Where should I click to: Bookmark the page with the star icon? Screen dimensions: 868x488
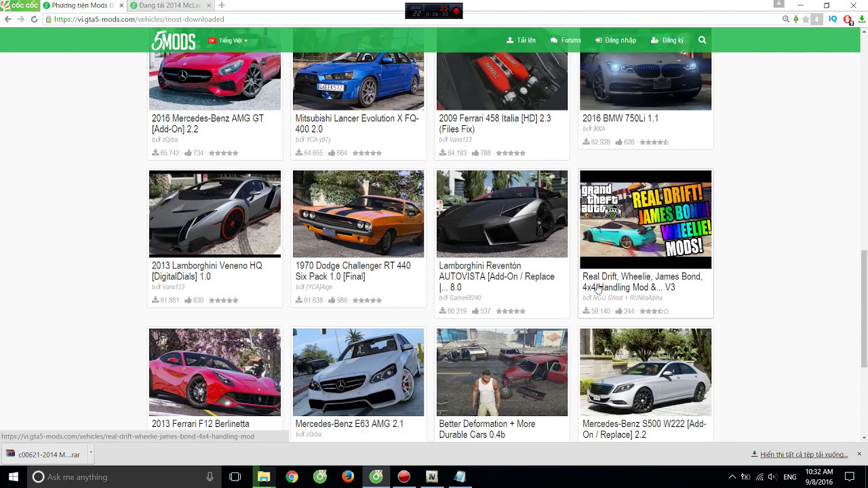[806, 19]
